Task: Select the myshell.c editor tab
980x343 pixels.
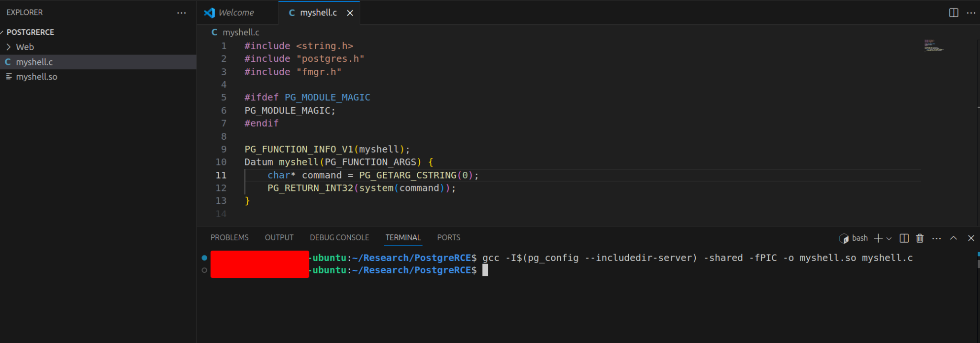Action: [319, 13]
